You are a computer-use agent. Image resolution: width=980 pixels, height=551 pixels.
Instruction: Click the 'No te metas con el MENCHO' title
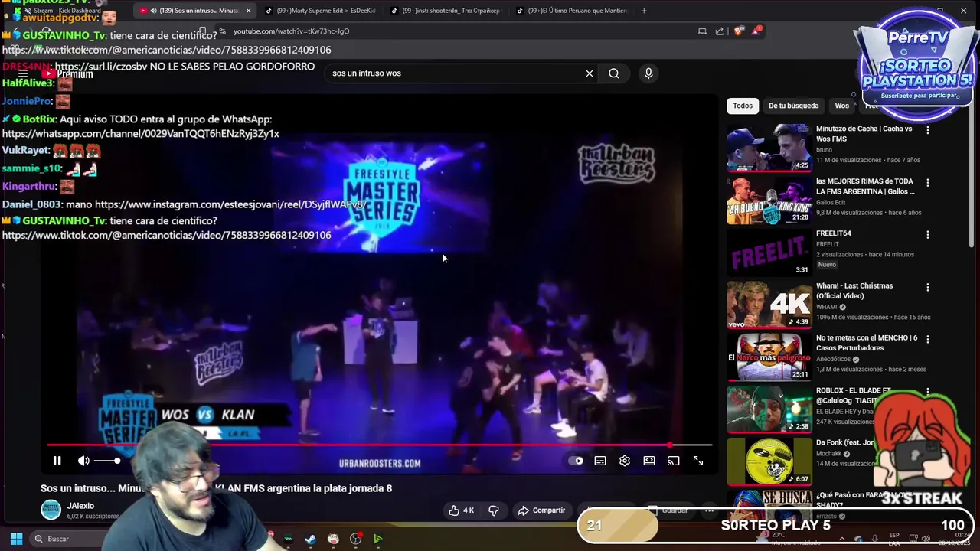point(867,343)
